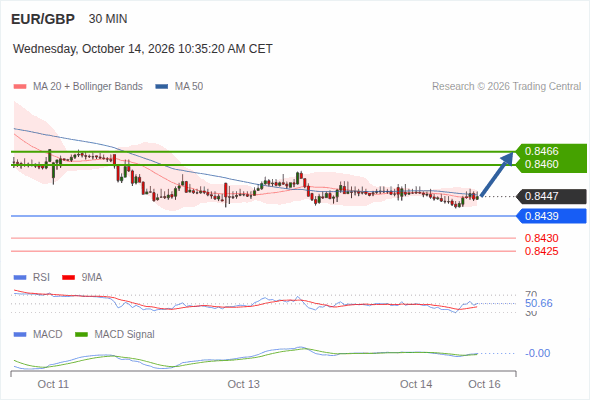Click the Oct 14 date axis label
Viewport: 590px width, 400px height.
click(x=416, y=384)
